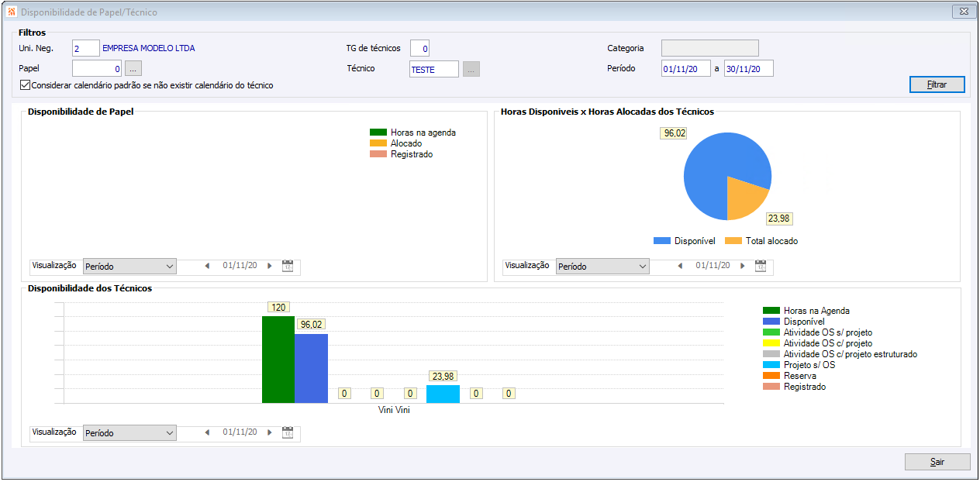
Task: Open Visualização dropdown in Horas Disponíveis panel
Action: click(602, 267)
